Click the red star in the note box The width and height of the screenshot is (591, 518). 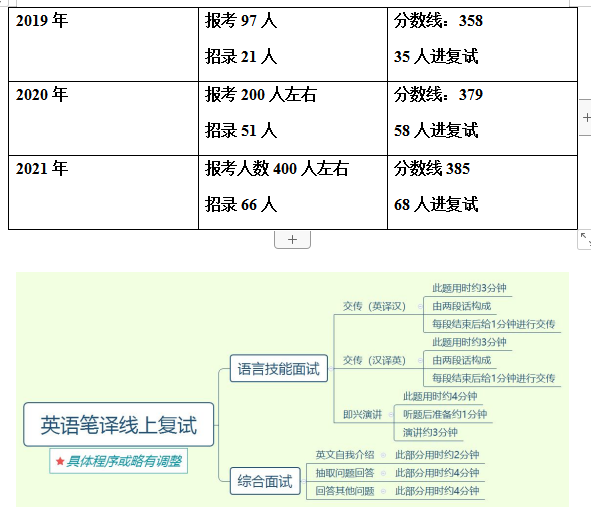[x=60, y=461]
